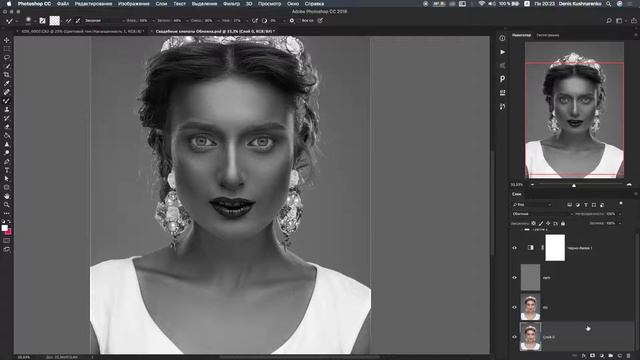Switch to the Гистограмма tab

548,36
